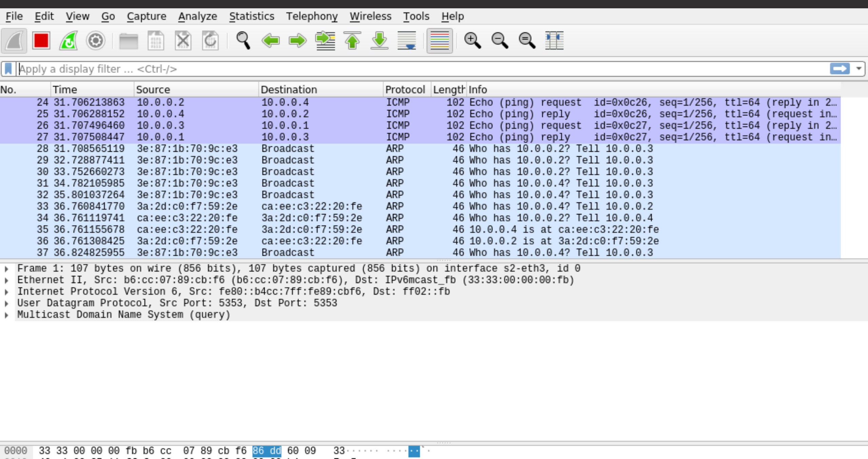Screen dimensions: 868x459
Task: Zoom in main window text
Action: (472, 41)
